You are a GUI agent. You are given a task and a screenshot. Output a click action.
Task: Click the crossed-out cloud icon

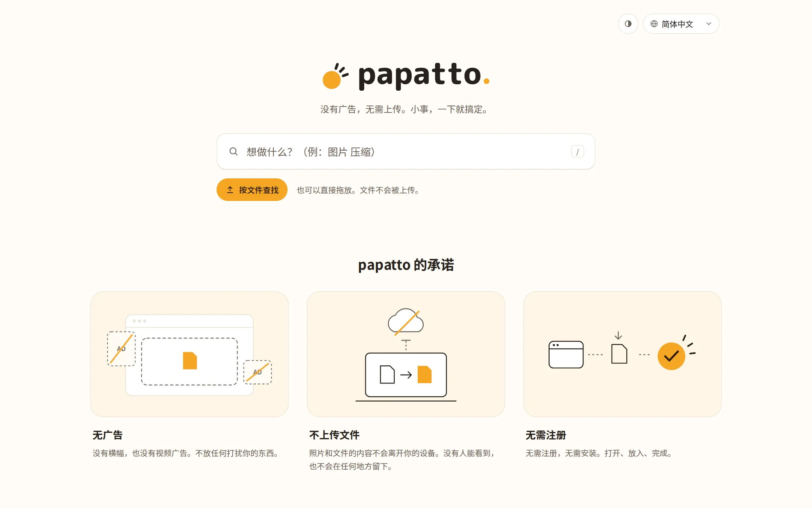(x=406, y=322)
